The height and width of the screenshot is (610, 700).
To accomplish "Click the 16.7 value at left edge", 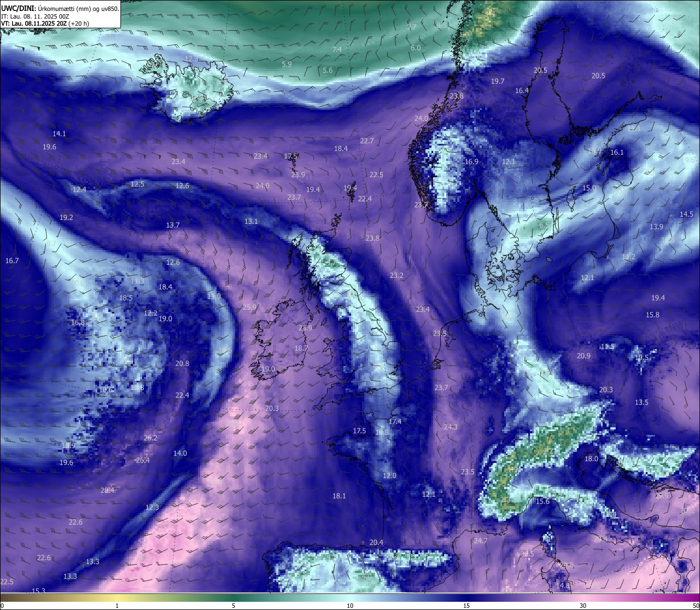I will (12, 260).
